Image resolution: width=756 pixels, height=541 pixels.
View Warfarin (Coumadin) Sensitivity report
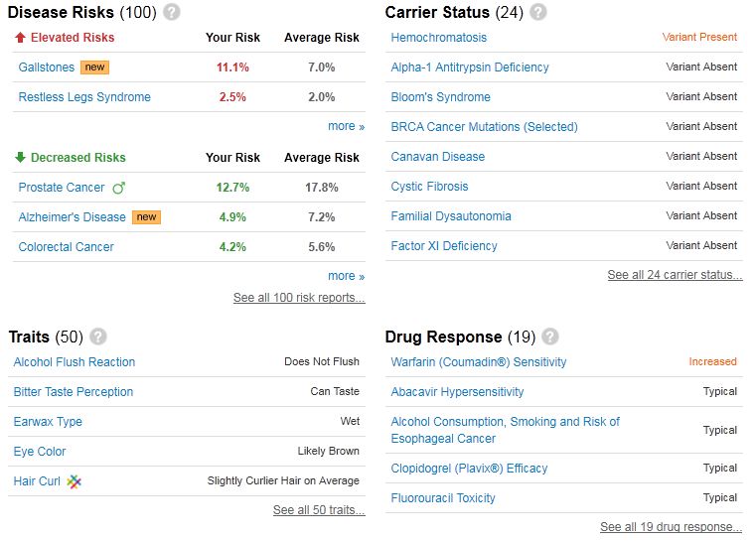tap(478, 361)
